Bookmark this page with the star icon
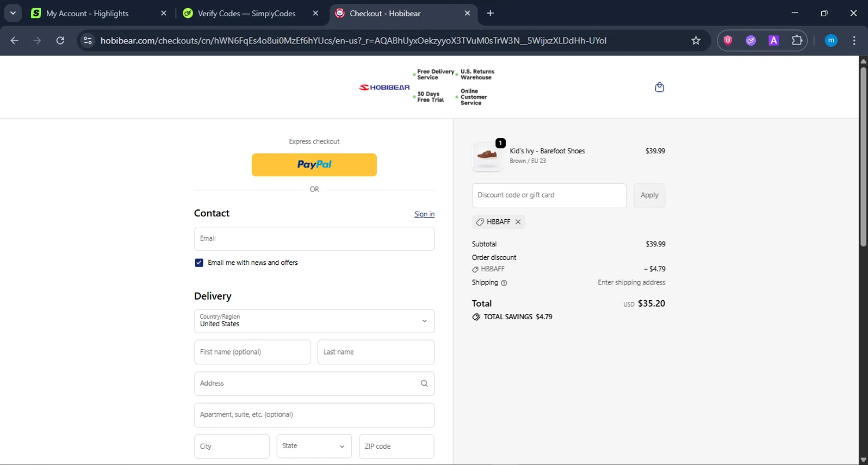The height and width of the screenshot is (465, 868). 696,40
